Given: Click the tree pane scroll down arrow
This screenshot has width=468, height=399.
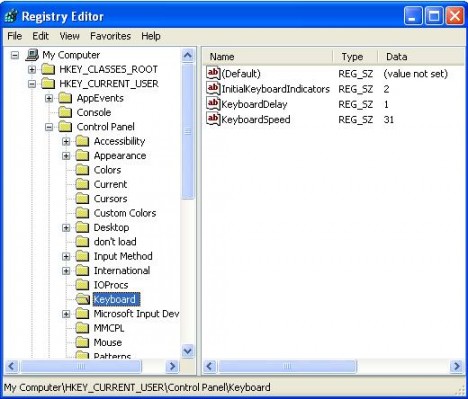Looking at the screenshot, I should [x=188, y=351].
